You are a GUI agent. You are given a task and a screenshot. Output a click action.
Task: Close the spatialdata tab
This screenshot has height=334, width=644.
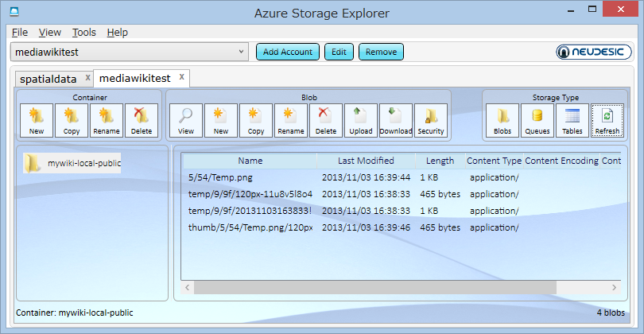pyautogui.click(x=87, y=77)
